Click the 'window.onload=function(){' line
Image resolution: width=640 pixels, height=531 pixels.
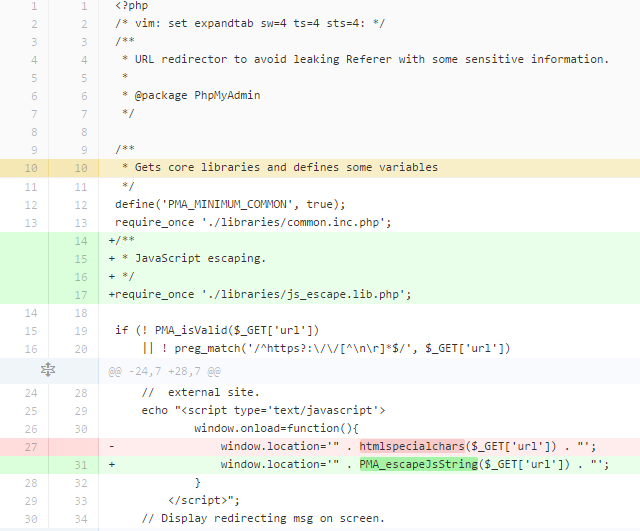click(276, 428)
